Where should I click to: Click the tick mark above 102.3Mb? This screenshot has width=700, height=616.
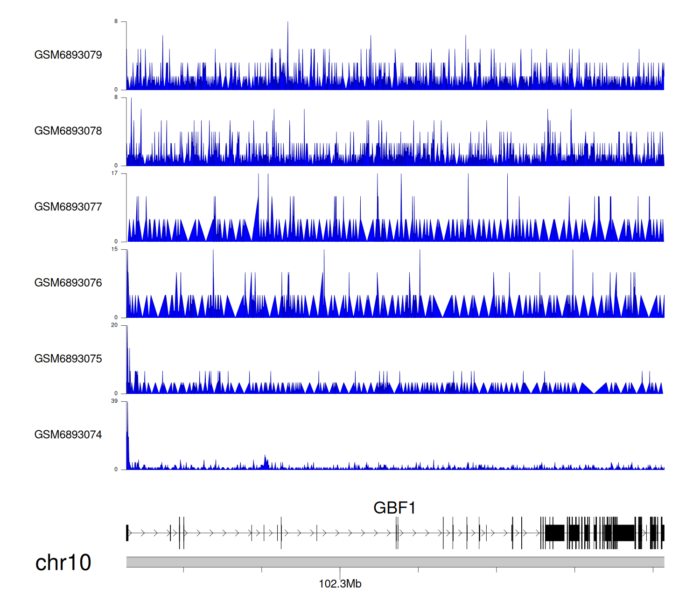(x=340, y=570)
